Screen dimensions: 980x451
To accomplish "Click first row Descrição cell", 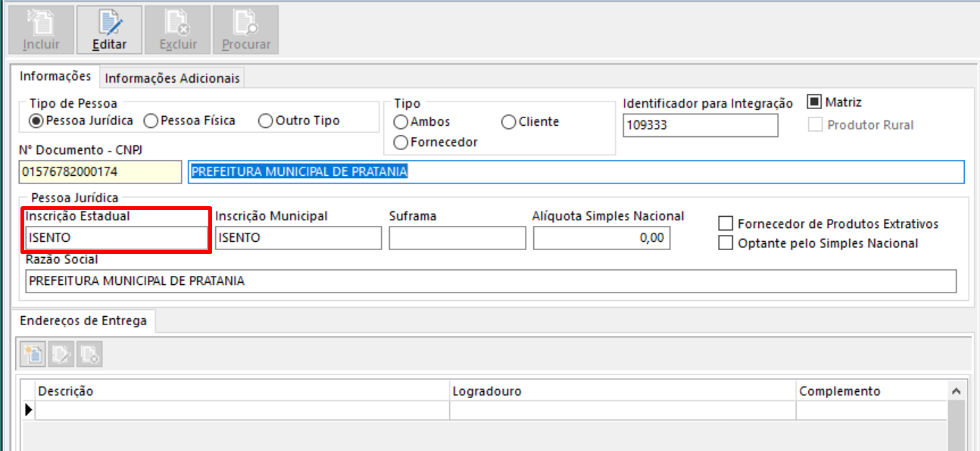I will pyautogui.click(x=242, y=410).
